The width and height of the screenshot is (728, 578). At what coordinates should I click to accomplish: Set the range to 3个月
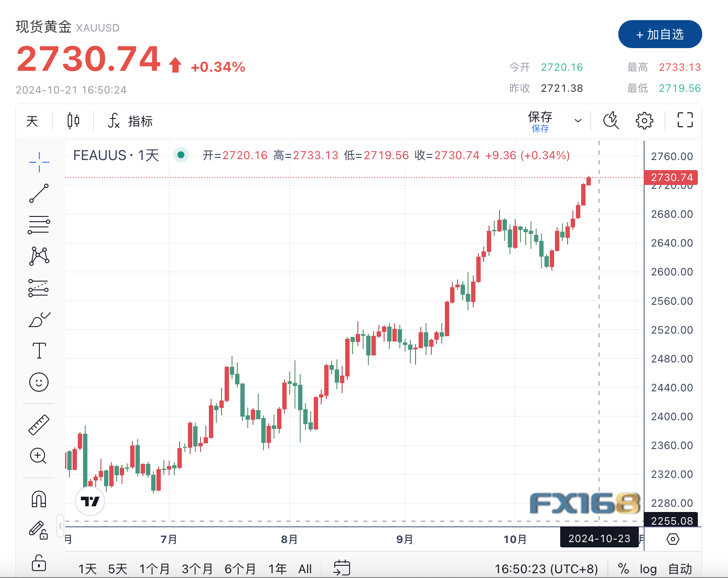[x=197, y=569]
